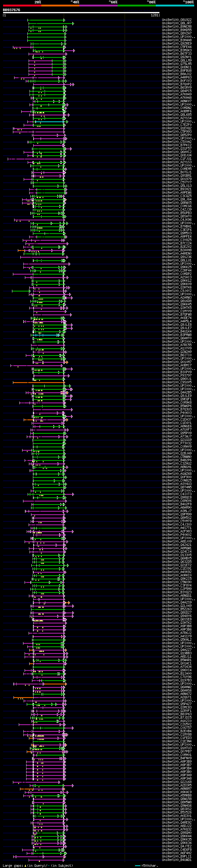
Task: Open hit UniRef100_Q8VZA7
Action: (x=177, y=33)
